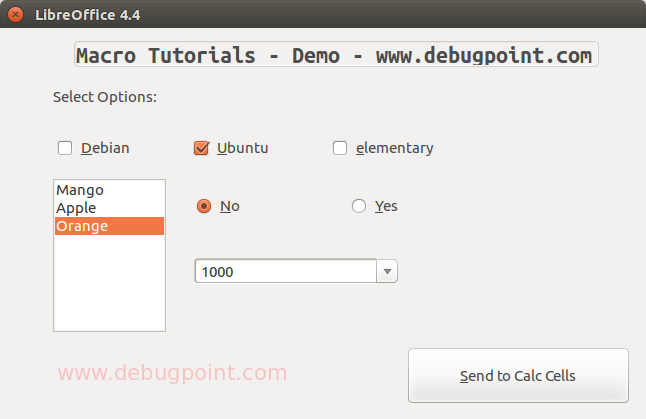The image size is (646, 419).
Task: Select Mango in the list box
Action: pos(110,190)
